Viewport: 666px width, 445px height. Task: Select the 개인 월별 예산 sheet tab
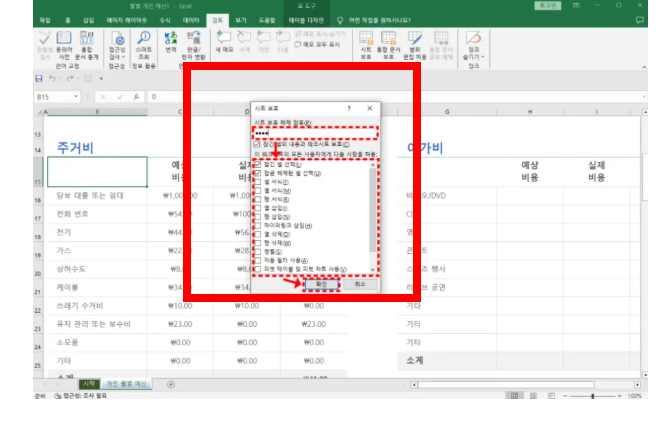126,384
